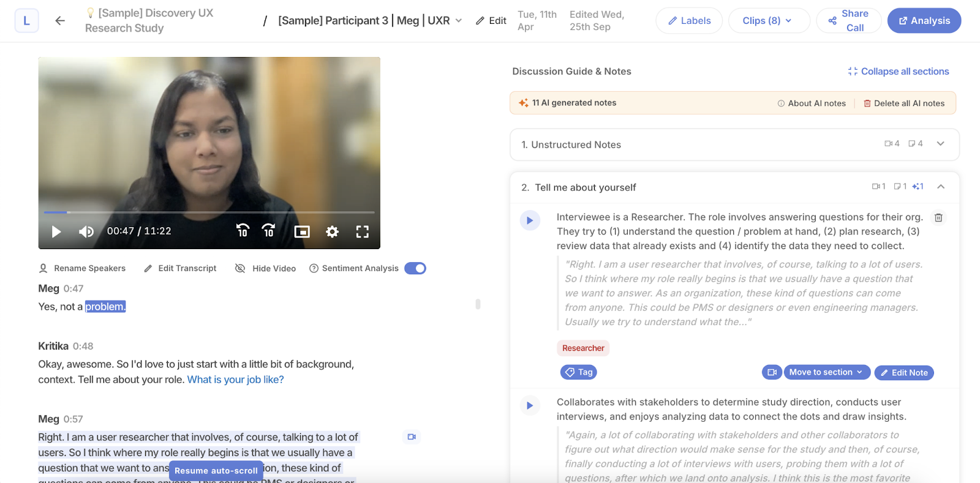
Task: Click the note count in Unstructured Notes
Action: tap(916, 143)
